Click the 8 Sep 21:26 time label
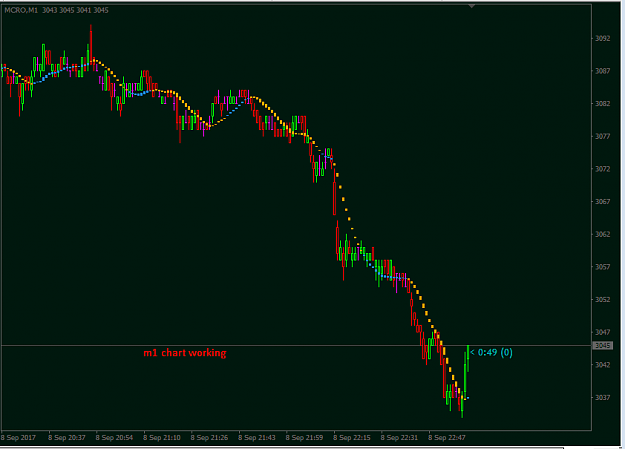Screen dimensions: 625x449 [x=209, y=437]
